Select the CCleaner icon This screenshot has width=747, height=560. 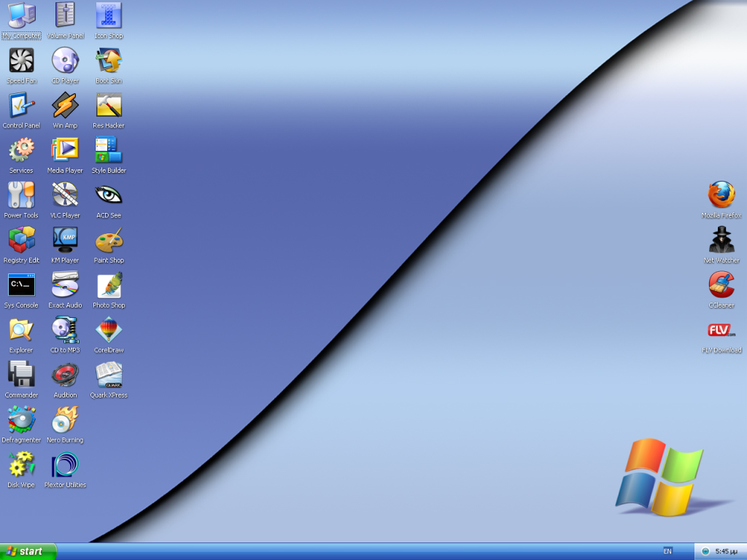click(721, 285)
